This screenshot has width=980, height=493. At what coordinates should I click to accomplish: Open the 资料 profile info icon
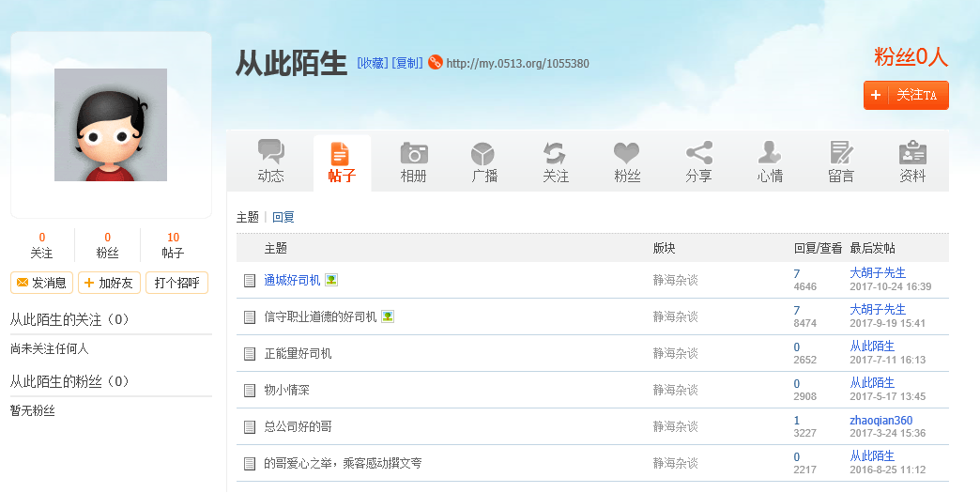912,153
